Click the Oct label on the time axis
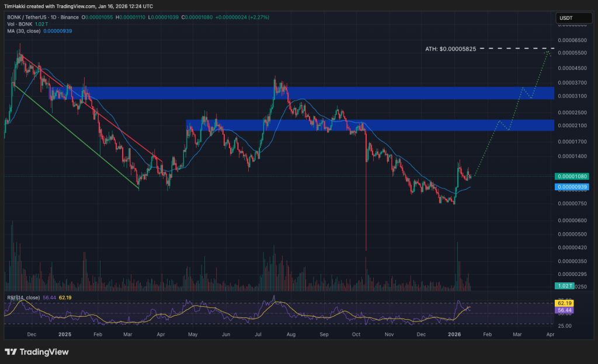This screenshot has height=364, width=598. [356, 334]
